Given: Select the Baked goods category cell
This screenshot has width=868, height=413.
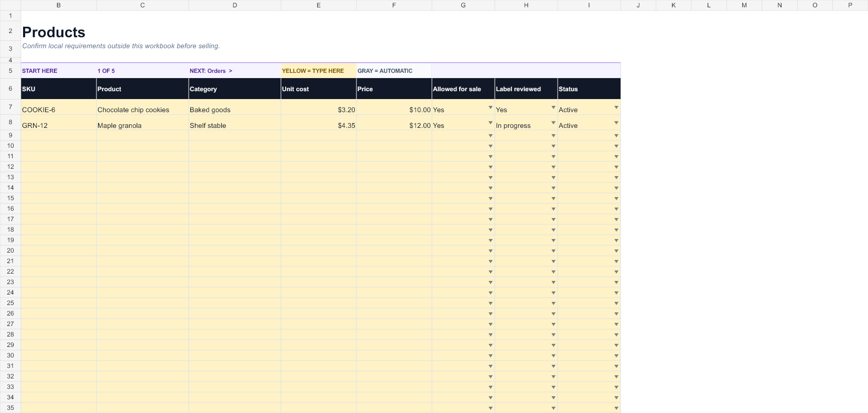Looking at the screenshot, I should 235,107.
